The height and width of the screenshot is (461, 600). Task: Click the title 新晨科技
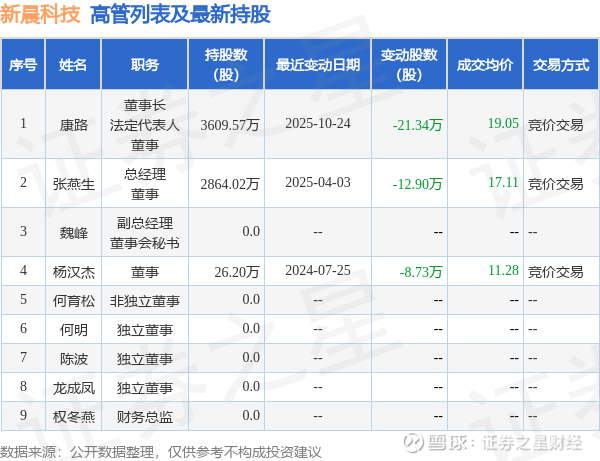(x=40, y=15)
